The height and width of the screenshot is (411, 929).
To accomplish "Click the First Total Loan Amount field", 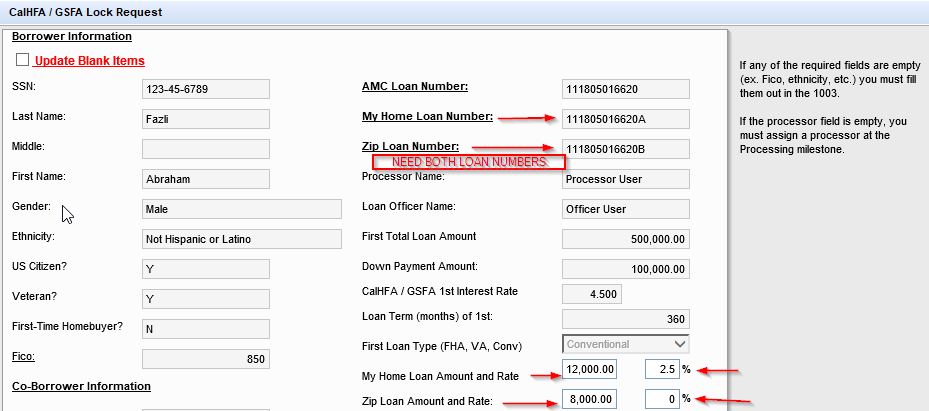I will coord(626,239).
